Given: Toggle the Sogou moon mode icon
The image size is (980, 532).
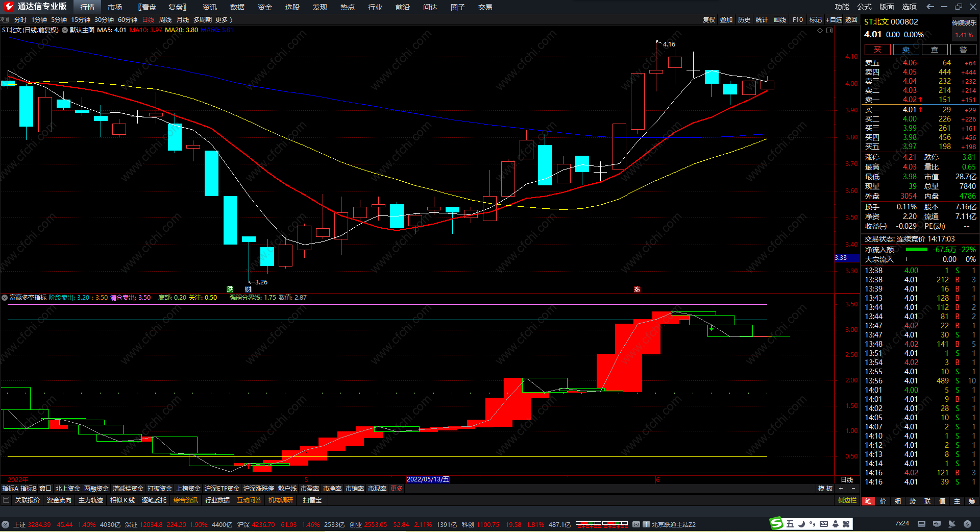Looking at the screenshot, I should pyautogui.click(x=801, y=524).
